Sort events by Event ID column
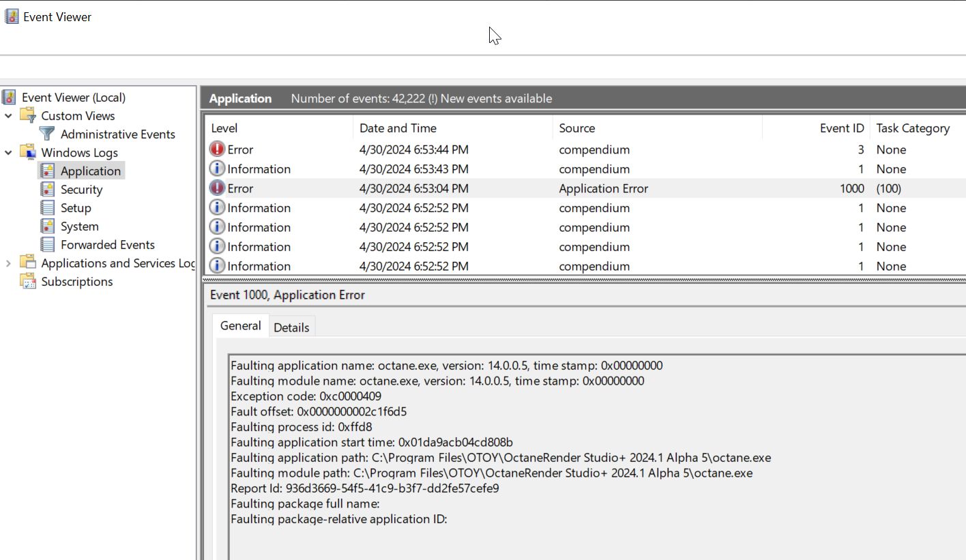Screen dimensions: 966x560 click(x=841, y=128)
